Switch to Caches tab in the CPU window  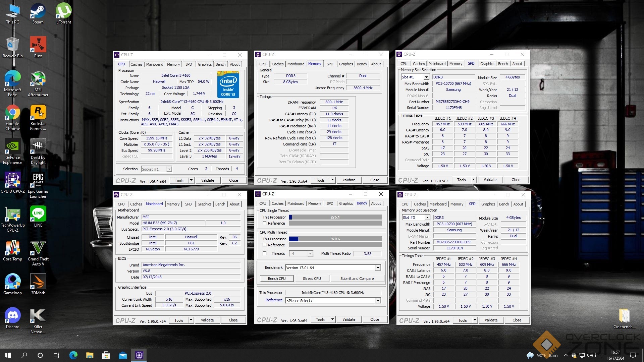click(136, 64)
